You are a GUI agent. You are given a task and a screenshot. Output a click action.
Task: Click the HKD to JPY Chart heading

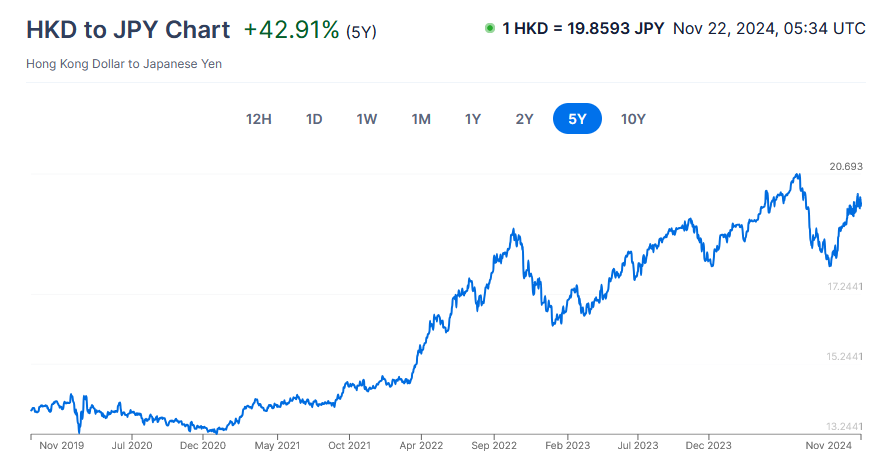pyautogui.click(x=128, y=30)
